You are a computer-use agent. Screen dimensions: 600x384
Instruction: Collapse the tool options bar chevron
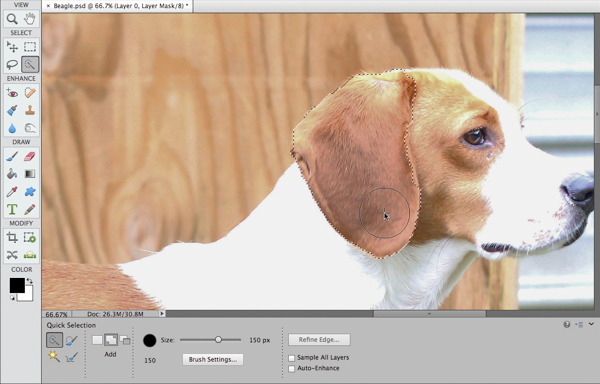(591, 324)
